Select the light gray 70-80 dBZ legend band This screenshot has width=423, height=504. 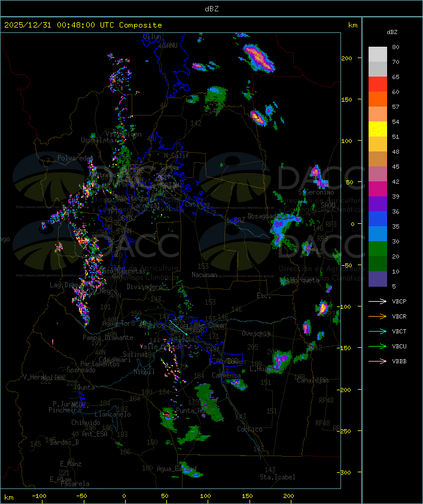point(378,54)
